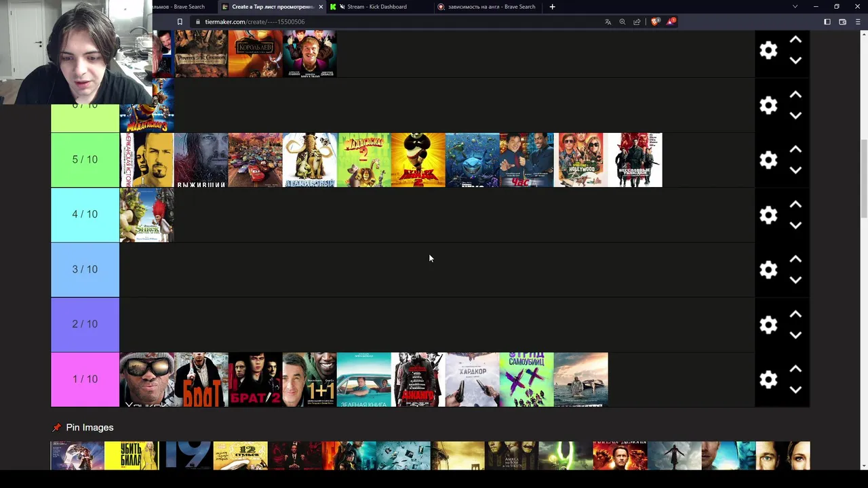Move the 5 / 10 row up
868x488 pixels.
click(x=795, y=149)
